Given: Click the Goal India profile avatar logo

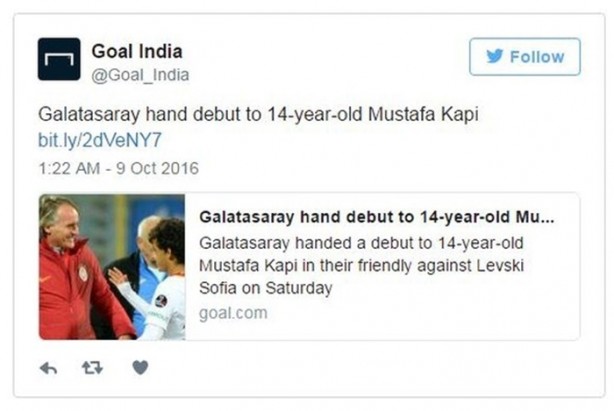Looking at the screenshot, I should tap(59, 59).
